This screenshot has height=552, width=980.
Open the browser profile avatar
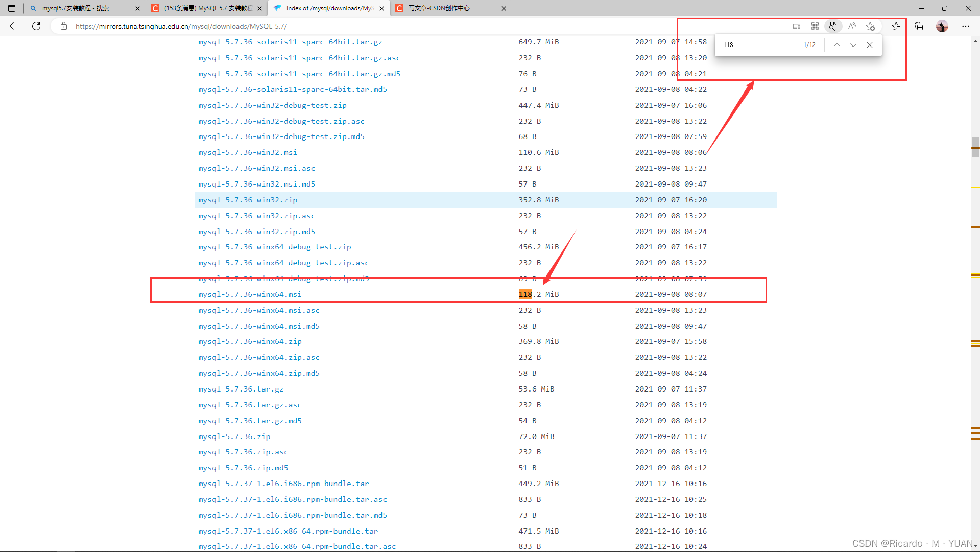pos(942,26)
